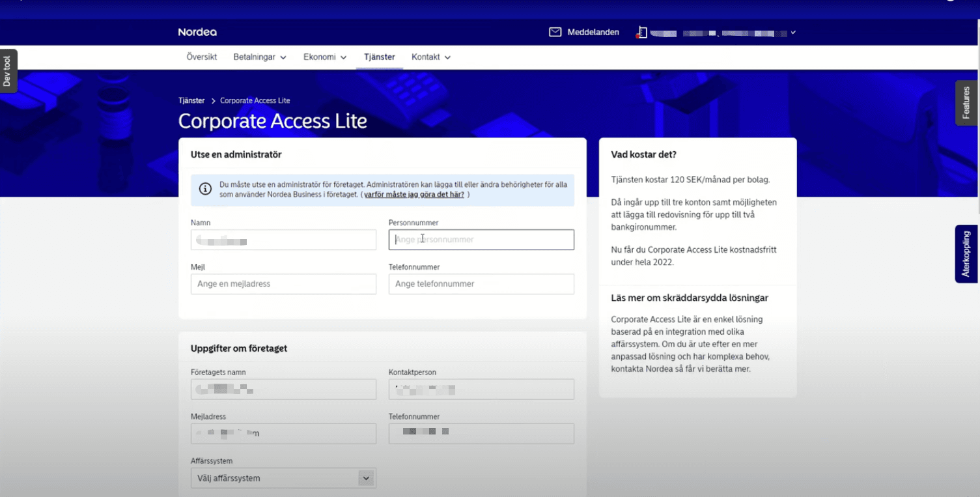Open the Betalningar menu
The height and width of the screenshot is (497, 980).
click(x=260, y=57)
